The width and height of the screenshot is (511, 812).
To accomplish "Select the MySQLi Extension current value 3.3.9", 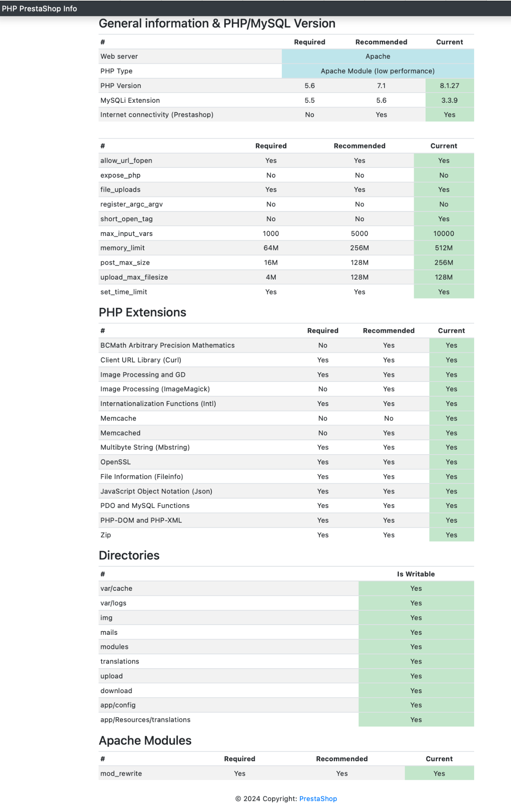I will click(450, 100).
